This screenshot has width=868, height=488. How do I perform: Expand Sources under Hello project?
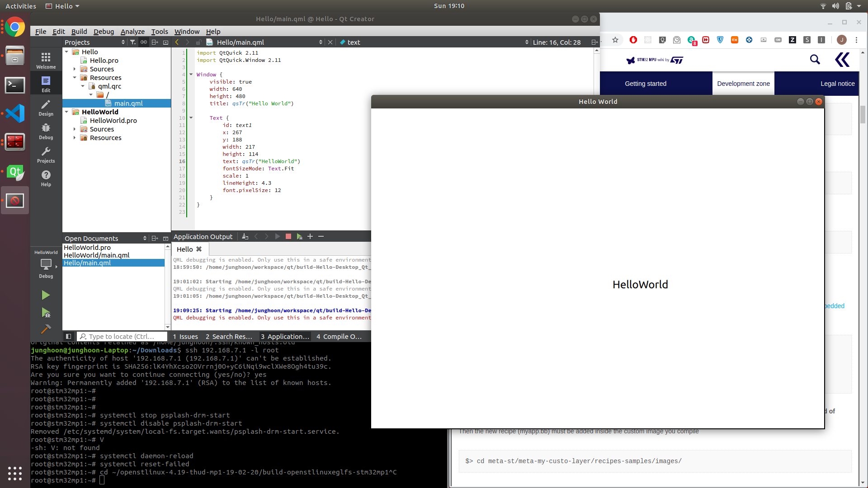coord(75,69)
